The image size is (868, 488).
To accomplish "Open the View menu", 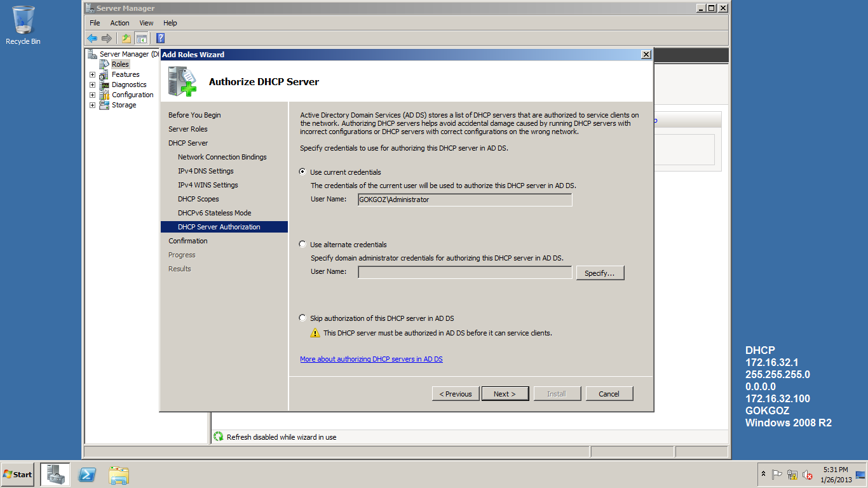I will pyautogui.click(x=146, y=22).
